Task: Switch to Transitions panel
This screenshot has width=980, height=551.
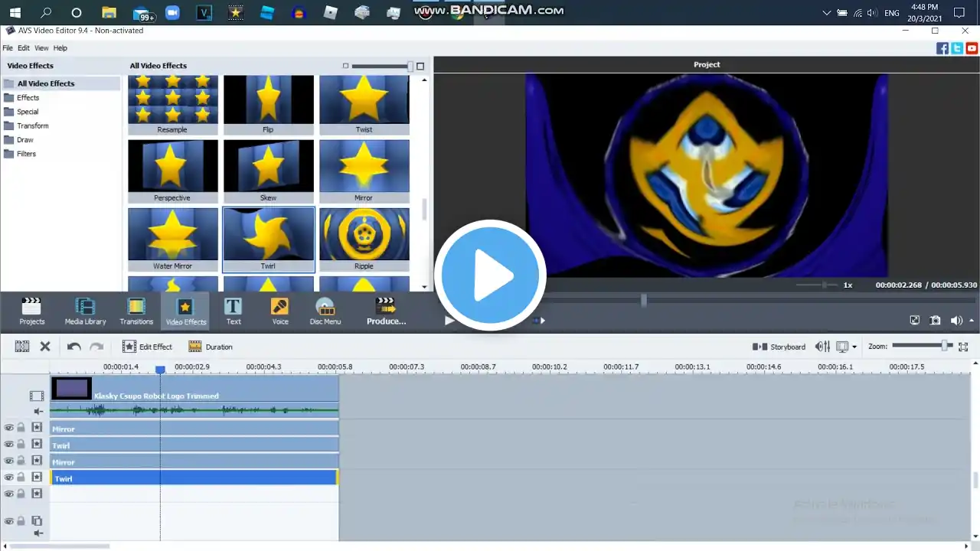Action: (x=136, y=311)
